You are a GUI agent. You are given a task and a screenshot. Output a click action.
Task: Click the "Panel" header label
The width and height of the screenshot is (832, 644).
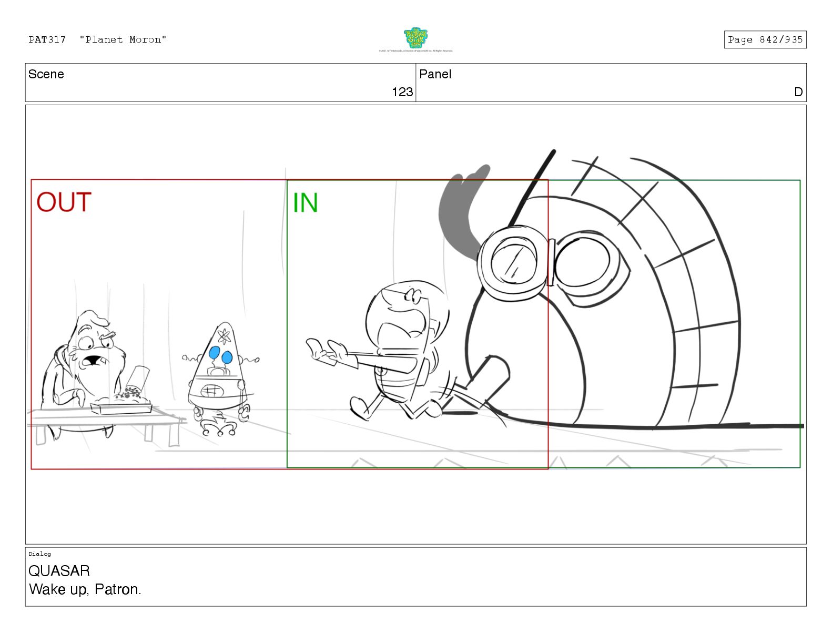coord(435,74)
